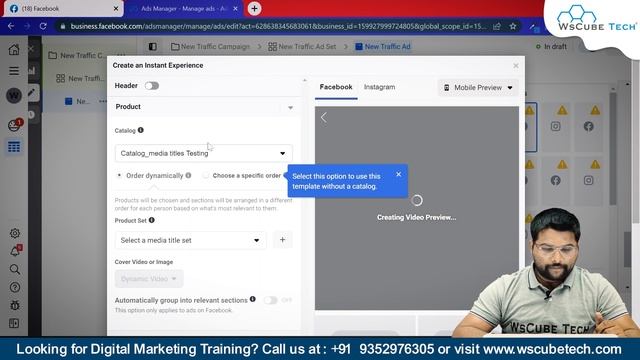Open the Dynamic Video dropdown
The width and height of the screenshot is (640, 360).
tap(149, 279)
